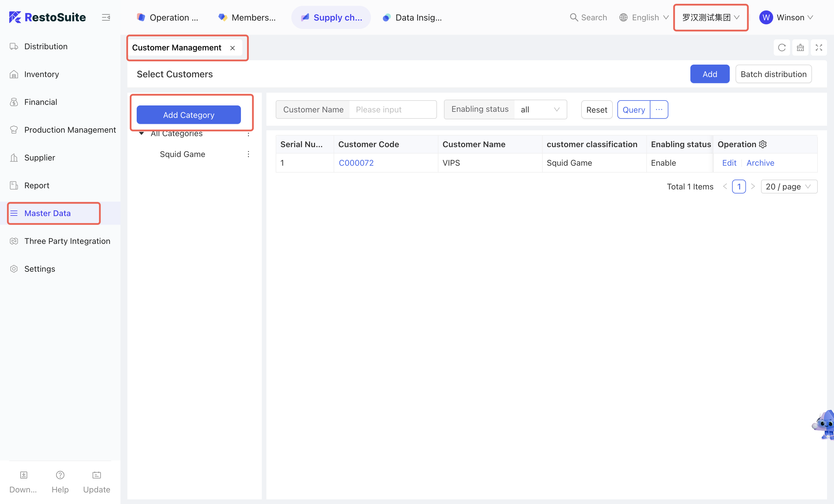Select the Squid Game category
This screenshot has height=504, width=834.
(182, 154)
